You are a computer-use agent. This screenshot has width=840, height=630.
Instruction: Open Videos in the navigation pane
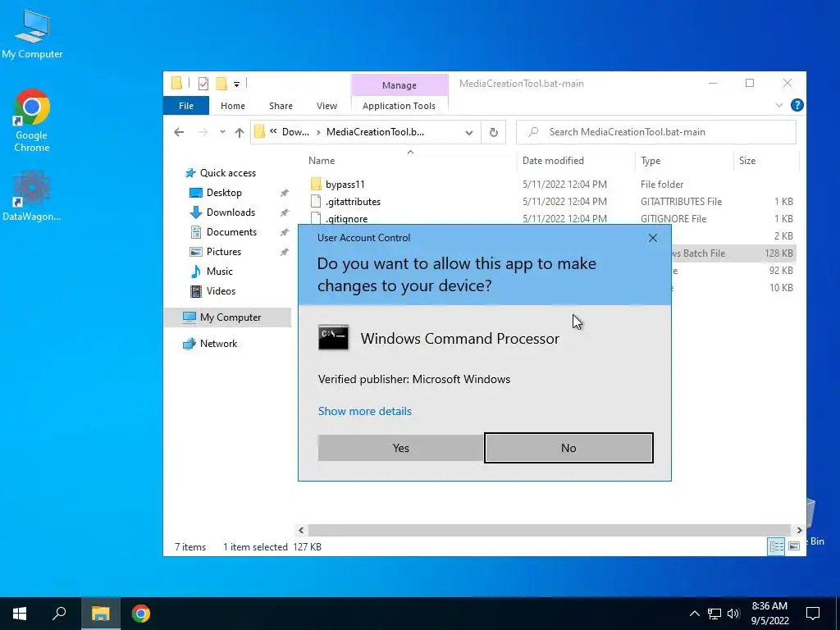[x=221, y=291]
